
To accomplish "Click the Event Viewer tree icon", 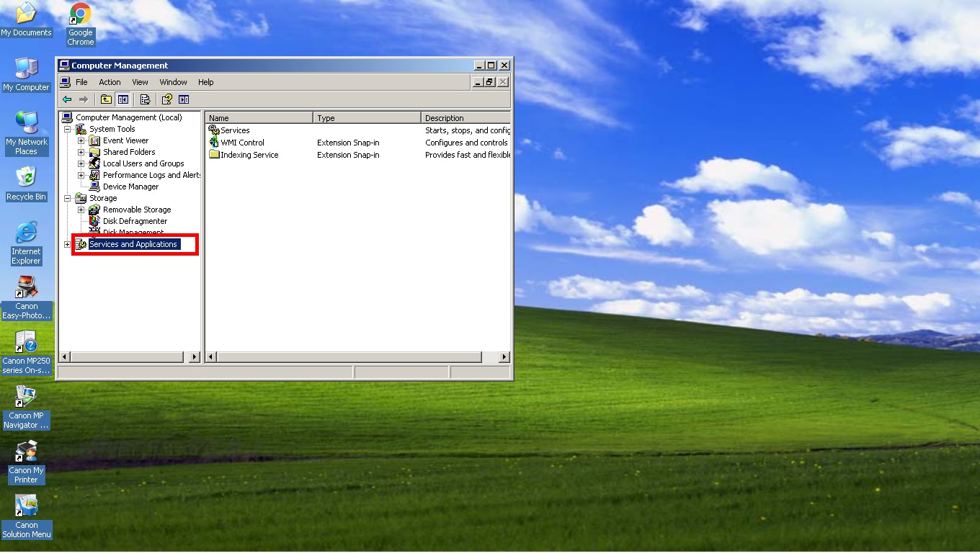I will point(94,140).
